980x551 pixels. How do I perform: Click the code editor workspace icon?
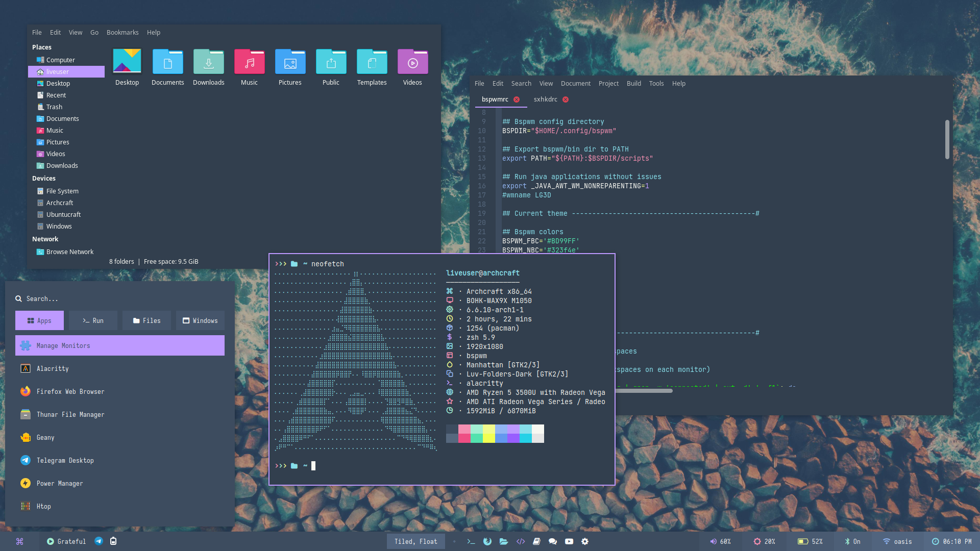click(520, 541)
